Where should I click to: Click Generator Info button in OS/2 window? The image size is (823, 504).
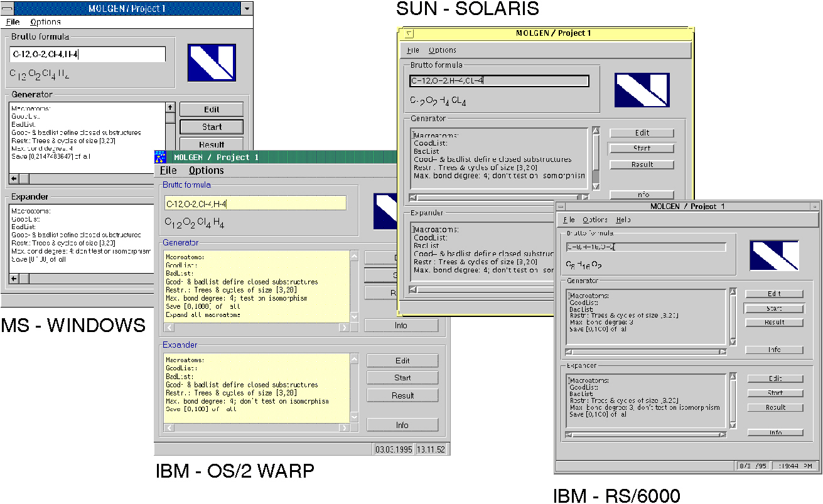(401, 325)
